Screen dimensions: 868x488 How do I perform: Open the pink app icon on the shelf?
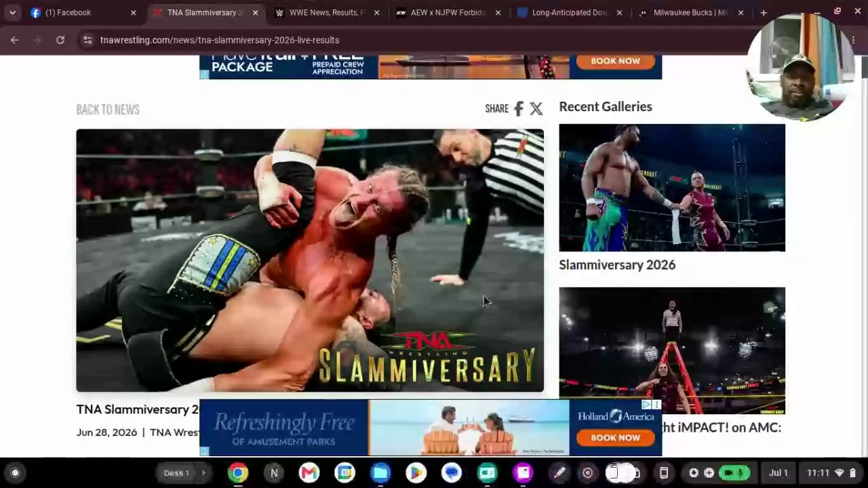coord(523,473)
